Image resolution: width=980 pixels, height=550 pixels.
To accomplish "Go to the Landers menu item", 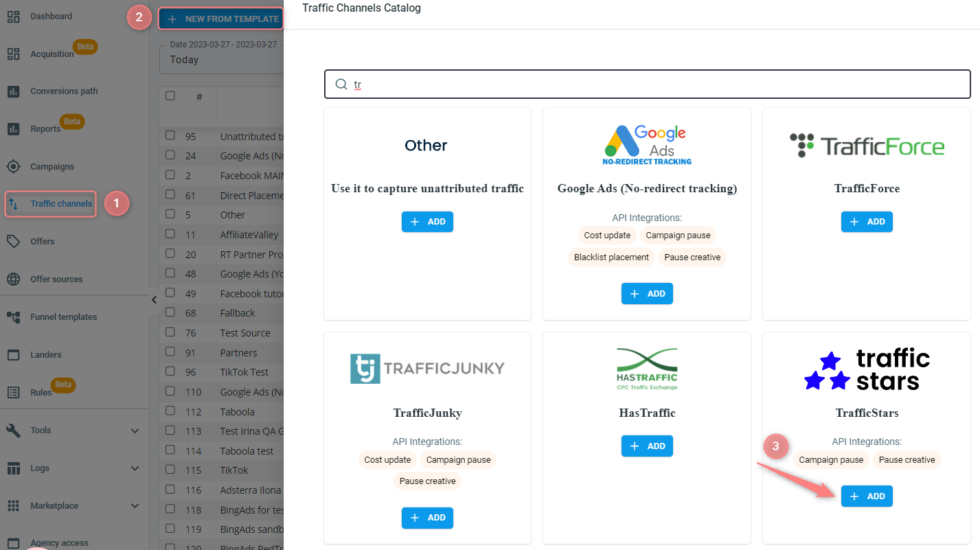I will click(46, 355).
